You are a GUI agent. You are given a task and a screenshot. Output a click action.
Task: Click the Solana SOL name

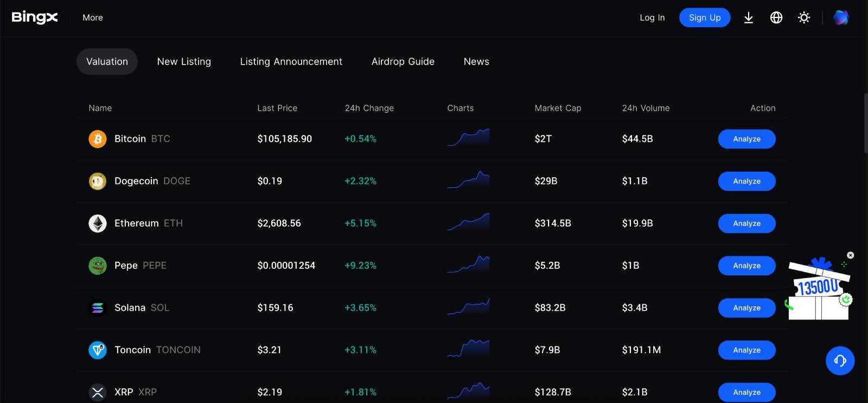tap(142, 308)
